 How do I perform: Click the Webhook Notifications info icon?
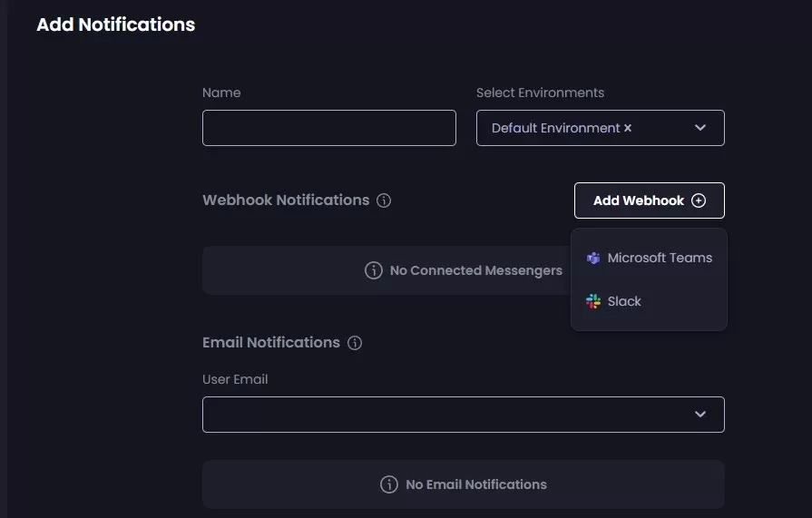click(x=384, y=200)
